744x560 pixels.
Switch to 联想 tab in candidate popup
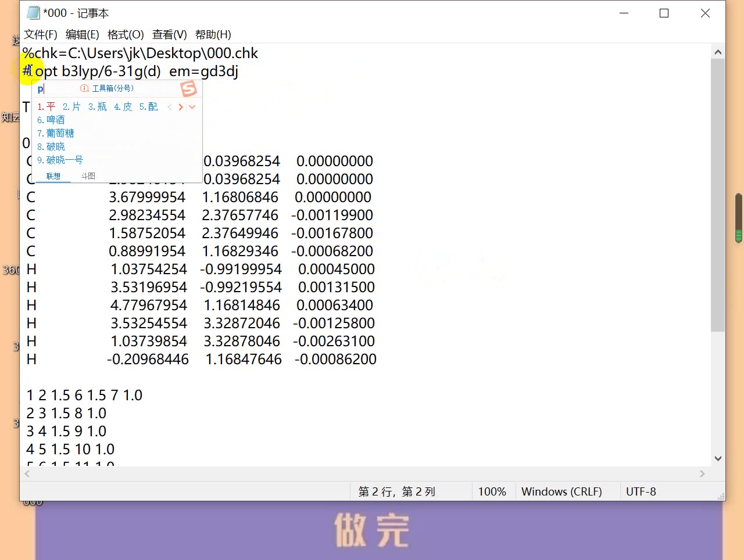tap(53, 176)
